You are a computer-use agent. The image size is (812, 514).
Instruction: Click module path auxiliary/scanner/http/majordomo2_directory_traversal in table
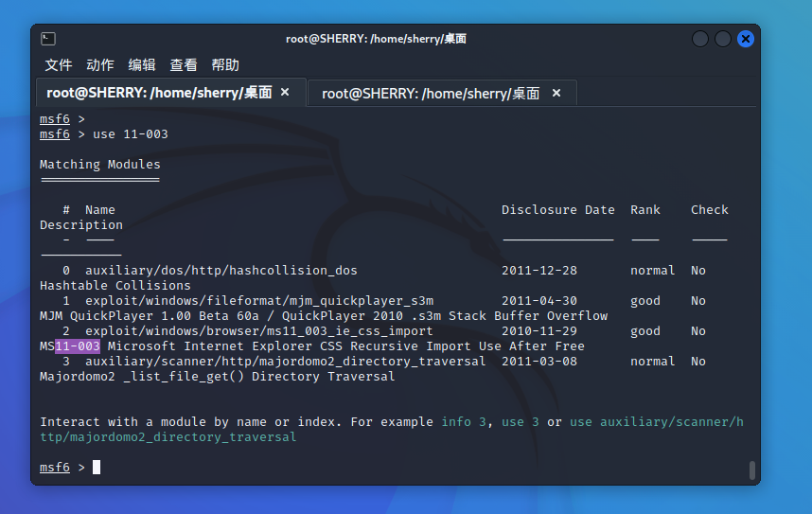286,362
